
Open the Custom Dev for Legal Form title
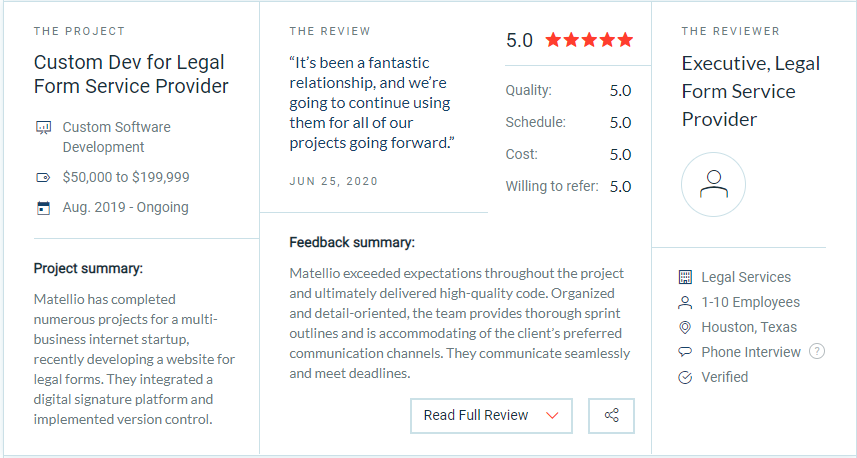(131, 74)
